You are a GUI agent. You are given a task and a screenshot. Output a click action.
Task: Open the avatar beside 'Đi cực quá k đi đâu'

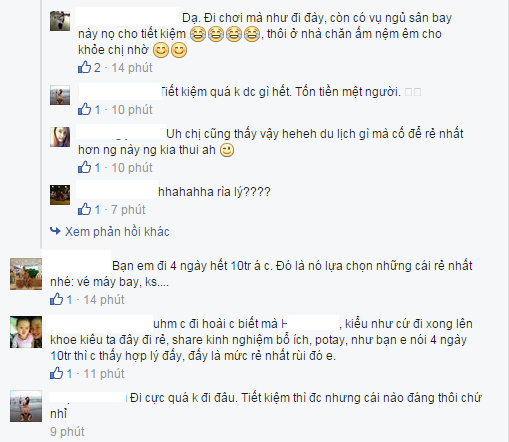(26, 406)
